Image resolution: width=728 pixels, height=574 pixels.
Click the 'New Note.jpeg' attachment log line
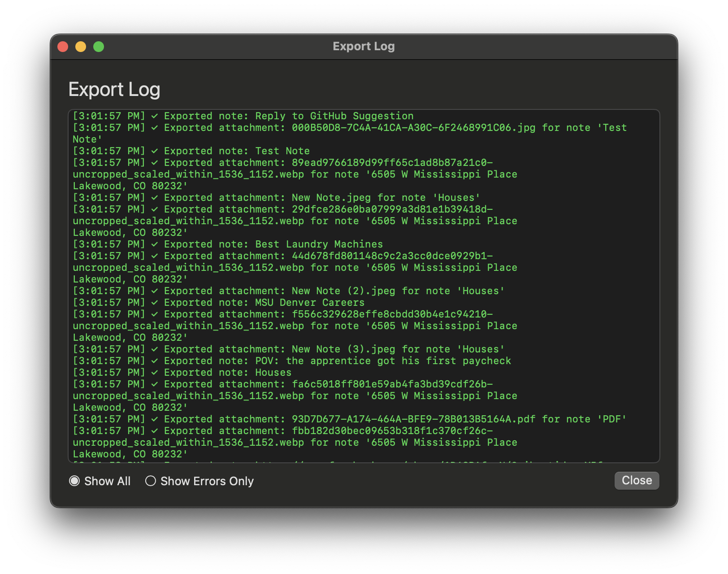pos(277,198)
